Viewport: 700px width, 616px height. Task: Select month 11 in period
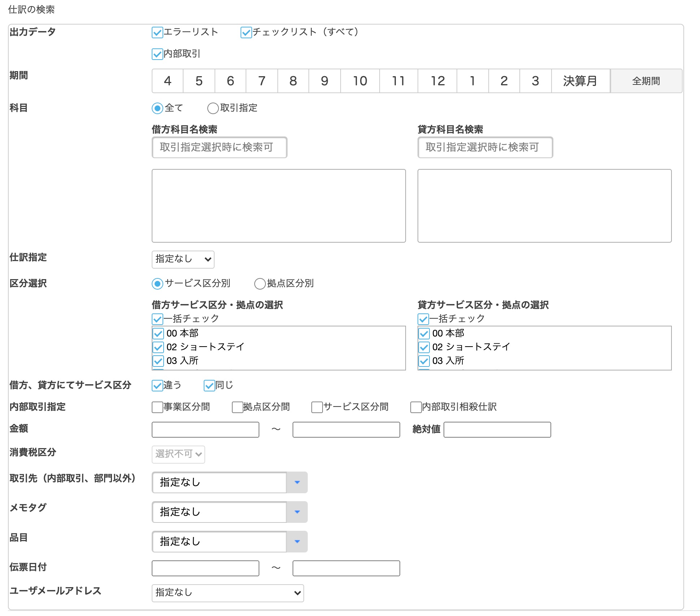click(399, 81)
